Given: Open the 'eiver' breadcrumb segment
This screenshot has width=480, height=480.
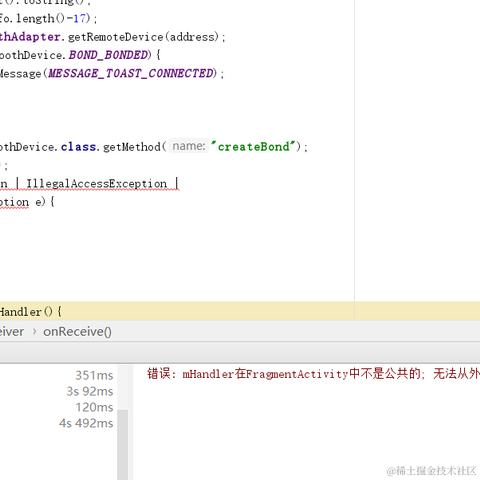Looking at the screenshot, I should pyautogui.click(x=12, y=332).
